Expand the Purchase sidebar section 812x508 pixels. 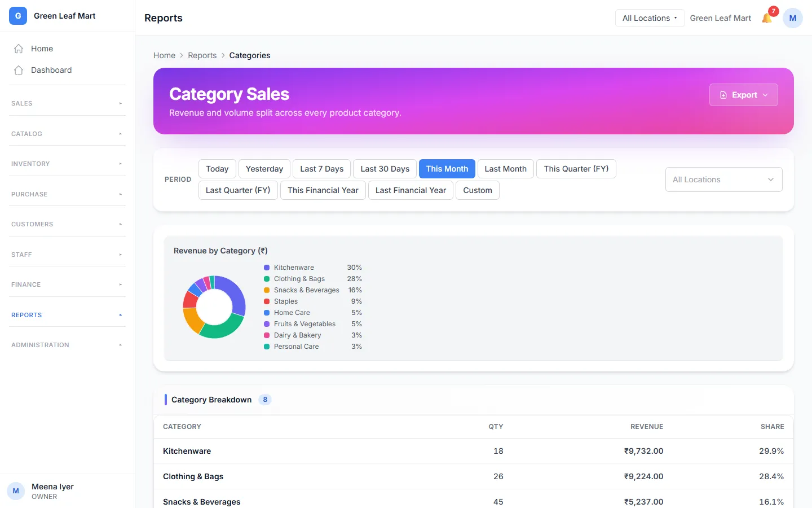tap(67, 194)
